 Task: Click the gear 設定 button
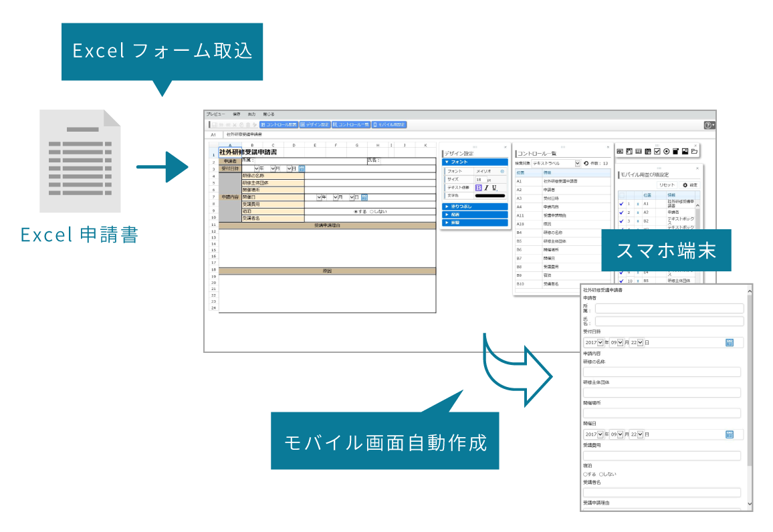pyautogui.click(x=690, y=185)
